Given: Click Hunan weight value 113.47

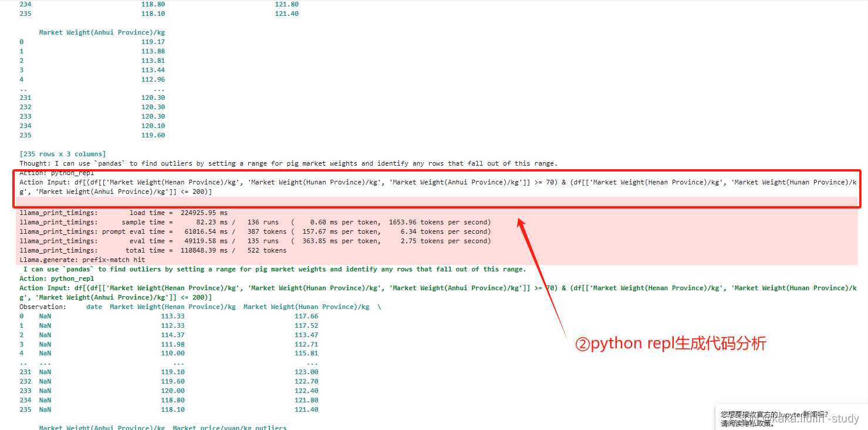Looking at the screenshot, I should coord(306,335).
